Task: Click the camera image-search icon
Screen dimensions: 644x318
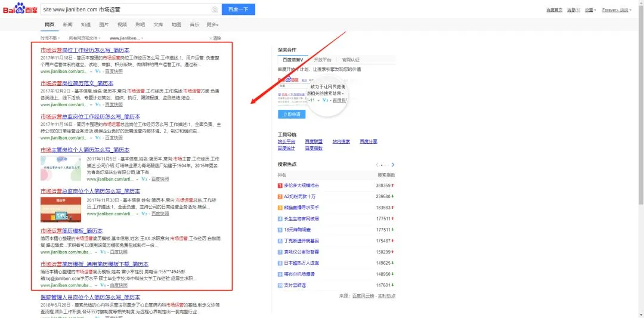Action: 215,10
